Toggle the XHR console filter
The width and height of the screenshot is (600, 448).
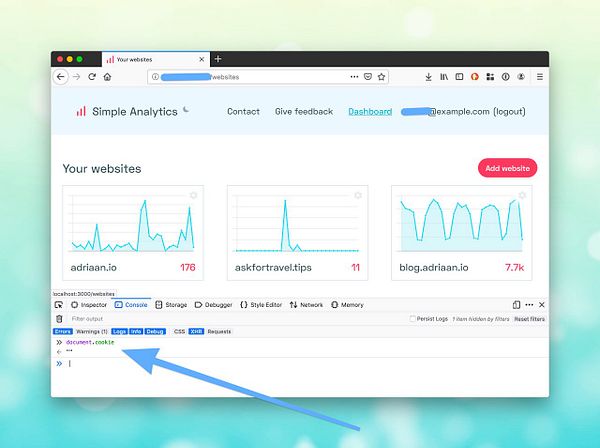pyautogui.click(x=196, y=331)
